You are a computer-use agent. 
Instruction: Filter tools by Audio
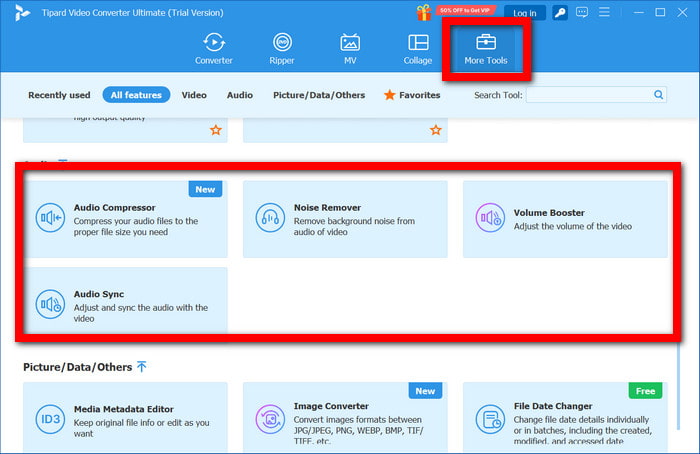pyautogui.click(x=240, y=95)
